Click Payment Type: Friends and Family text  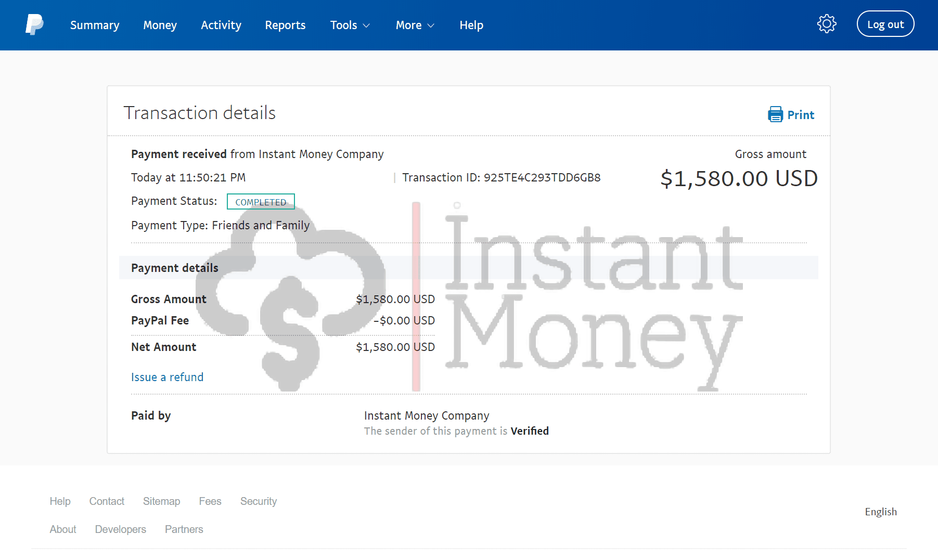click(x=221, y=226)
